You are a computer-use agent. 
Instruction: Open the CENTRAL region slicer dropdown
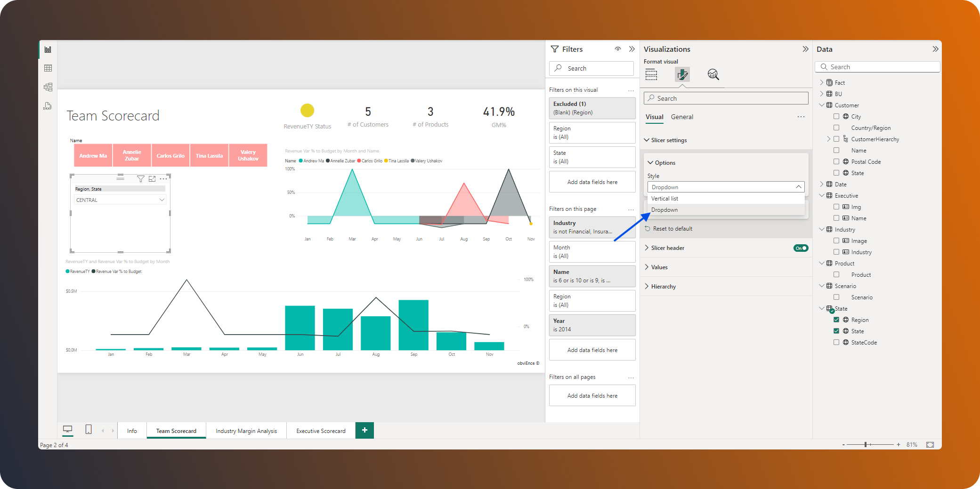(162, 200)
